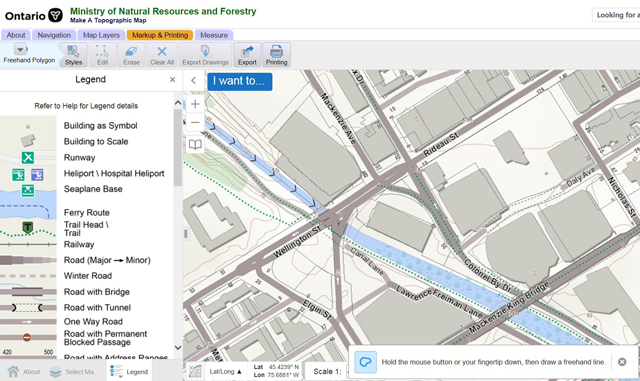Close the Legend panel
Image resolution: width=640 pixels, height=381 pixels.
tap(173, 80)
